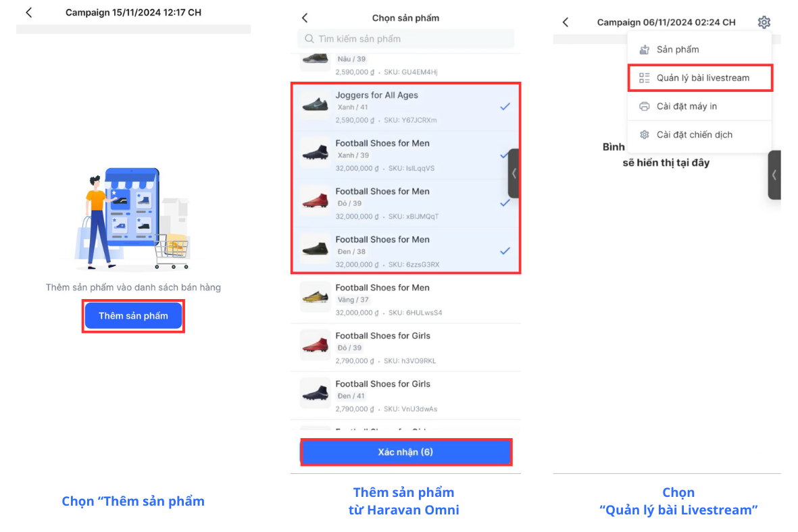Click back arrow on Campaign 06/11/2024 screen

566,22
